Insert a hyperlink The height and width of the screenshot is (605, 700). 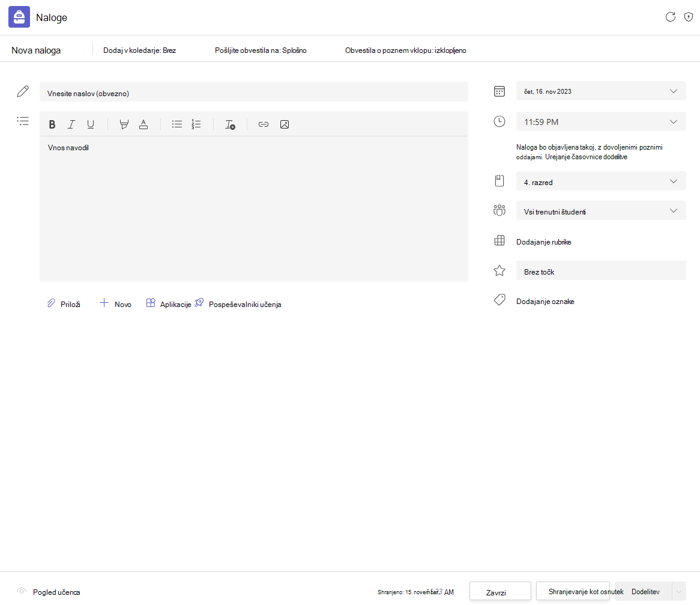(x=264, y=124)
